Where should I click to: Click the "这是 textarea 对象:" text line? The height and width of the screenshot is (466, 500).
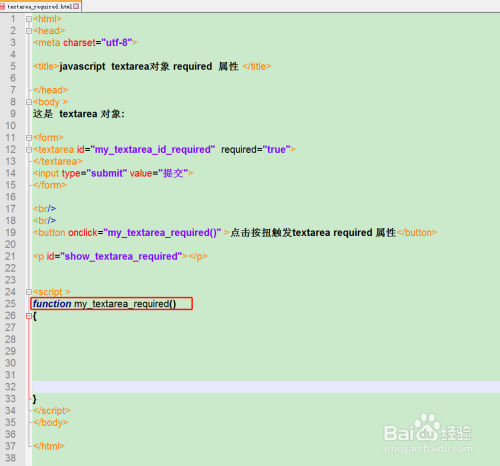pyautogui.click(x=79, y=114)
